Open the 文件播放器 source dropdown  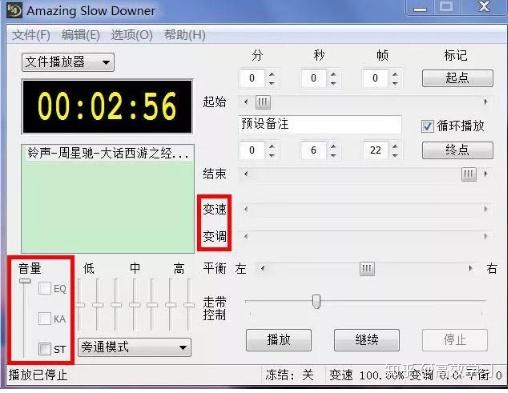[68, 62]
